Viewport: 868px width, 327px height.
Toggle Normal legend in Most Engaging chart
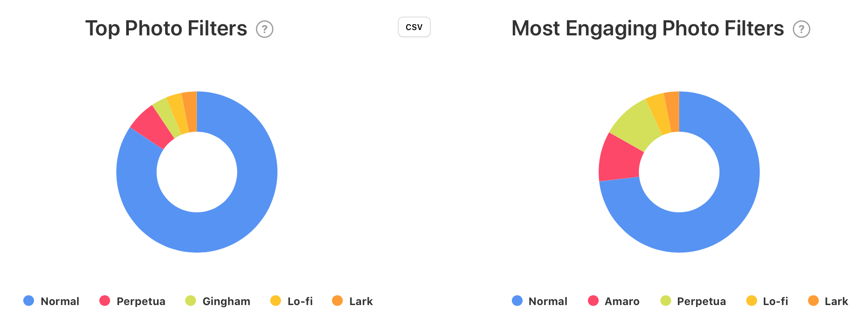pos(540,301)
